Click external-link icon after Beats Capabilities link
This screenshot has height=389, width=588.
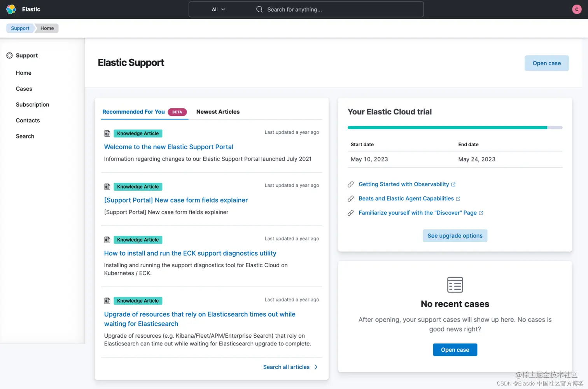(458, 199)
